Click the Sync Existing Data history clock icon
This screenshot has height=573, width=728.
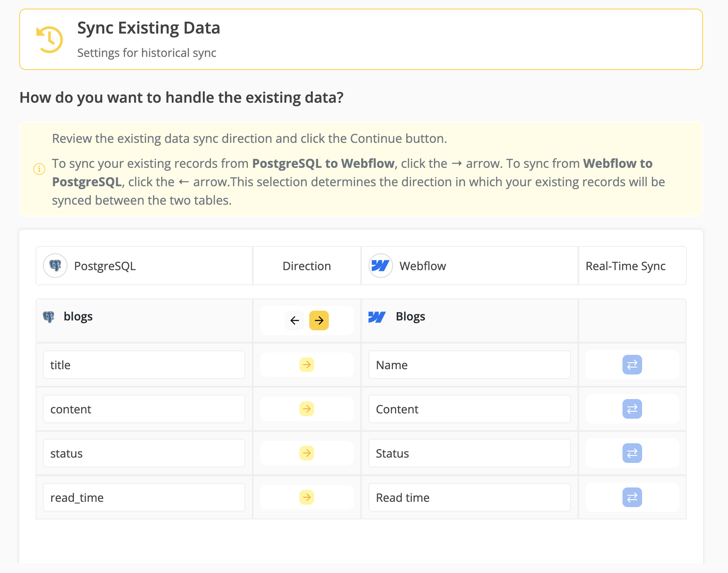click(49, 40)
